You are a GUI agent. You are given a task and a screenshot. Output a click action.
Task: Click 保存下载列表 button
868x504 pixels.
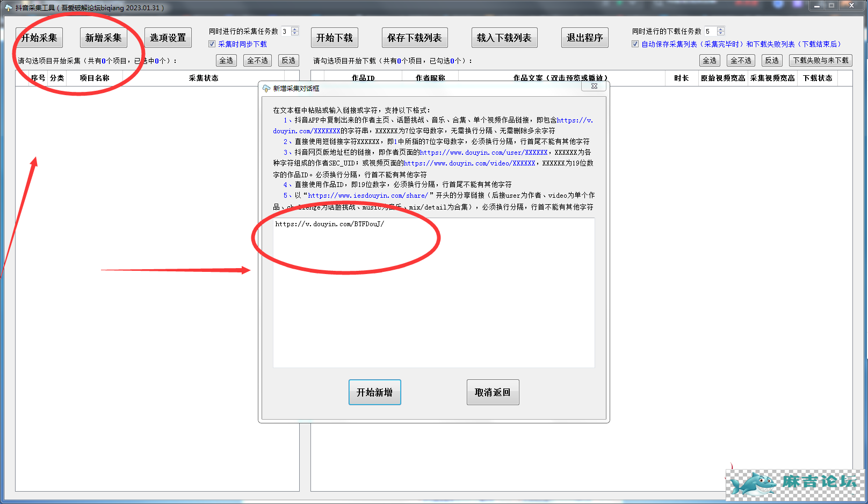[415, 38]
